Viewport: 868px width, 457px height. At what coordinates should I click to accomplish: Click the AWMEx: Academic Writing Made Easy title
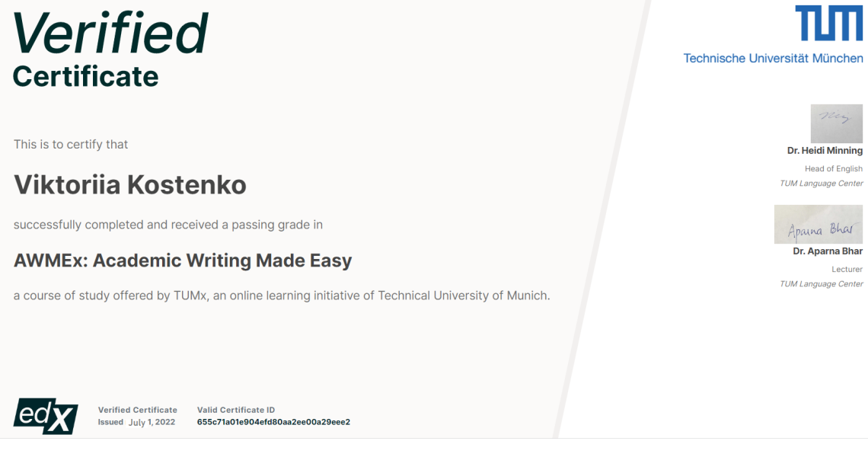pos(183,260)
